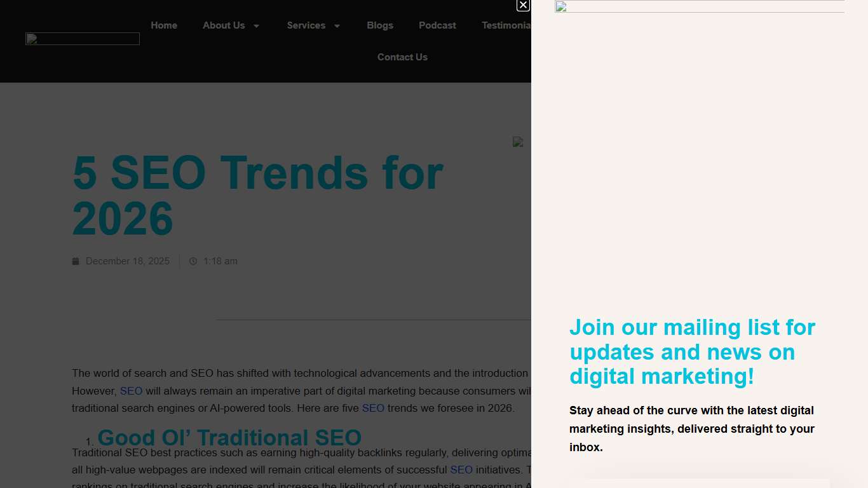
Task: Click the December 18, 2025 date text
Action: (128, 261)
